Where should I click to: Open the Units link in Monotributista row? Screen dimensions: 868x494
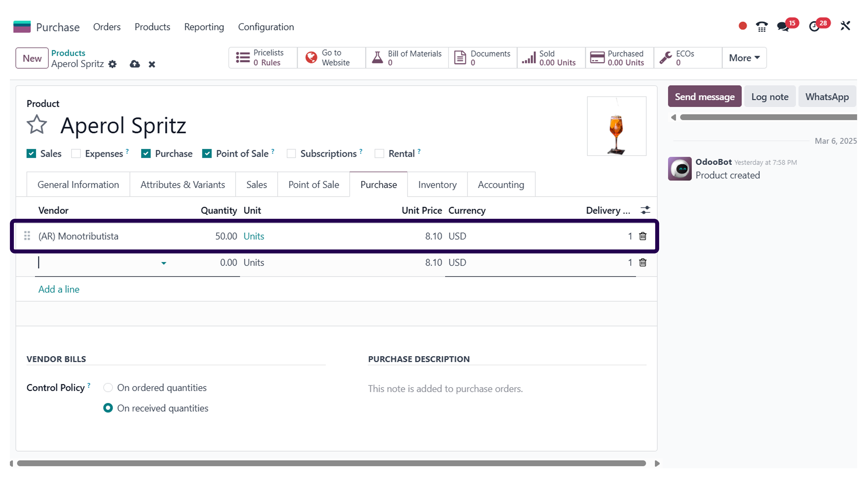click(x=254, y=236)
